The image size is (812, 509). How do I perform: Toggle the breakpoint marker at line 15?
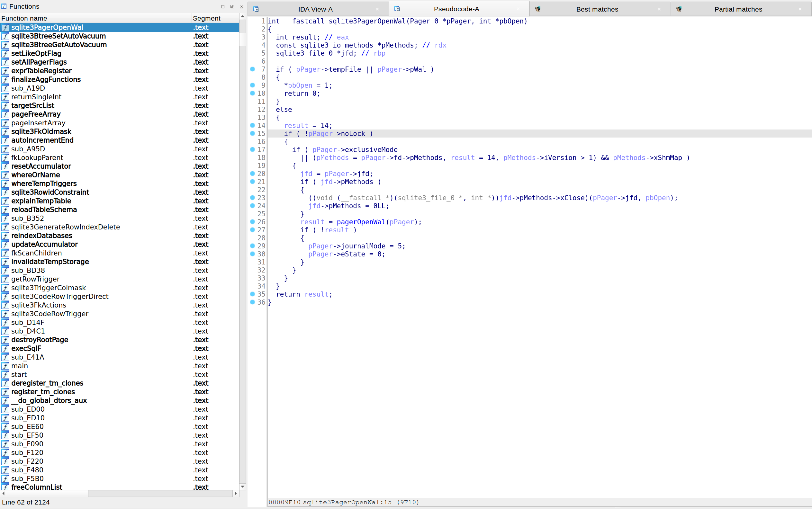pos(252,134)
